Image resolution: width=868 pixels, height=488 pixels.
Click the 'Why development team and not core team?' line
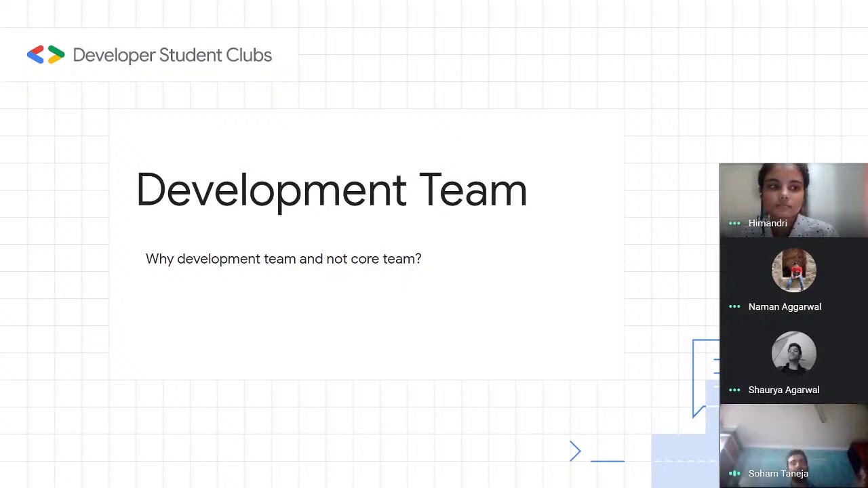click(283, 259)
